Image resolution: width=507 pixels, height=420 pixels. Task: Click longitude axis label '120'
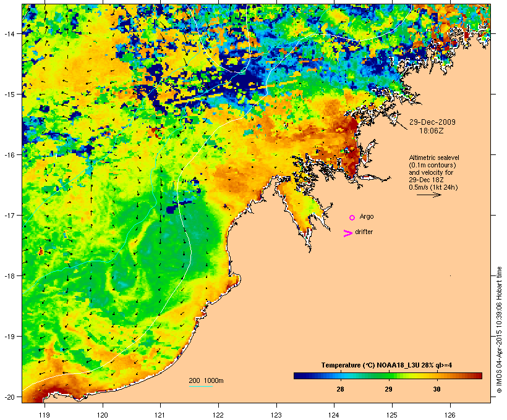tap(103, 415)
